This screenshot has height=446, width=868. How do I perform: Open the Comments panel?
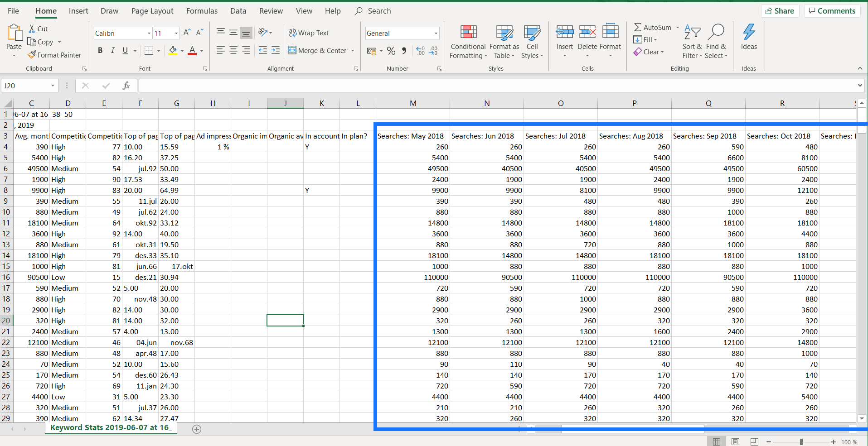coord(831,10)
